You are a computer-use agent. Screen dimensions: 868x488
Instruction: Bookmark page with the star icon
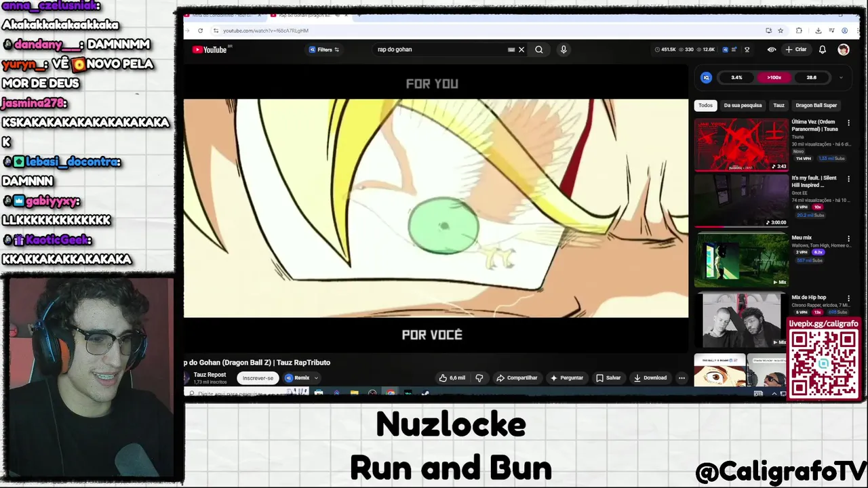coord(781,30)
